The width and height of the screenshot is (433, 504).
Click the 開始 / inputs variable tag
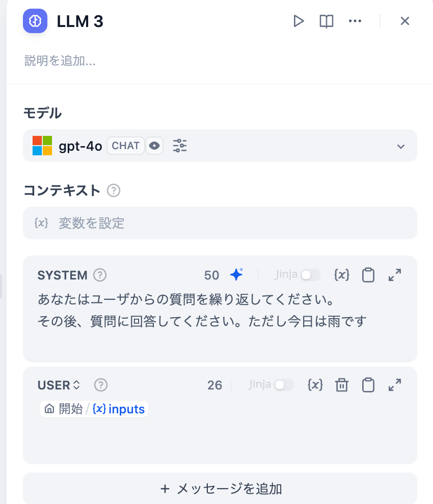point(94,409)
